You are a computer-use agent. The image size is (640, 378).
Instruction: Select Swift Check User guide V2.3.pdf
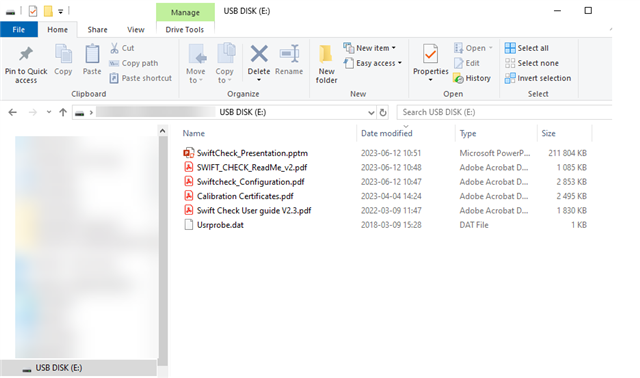coord(254,210)
